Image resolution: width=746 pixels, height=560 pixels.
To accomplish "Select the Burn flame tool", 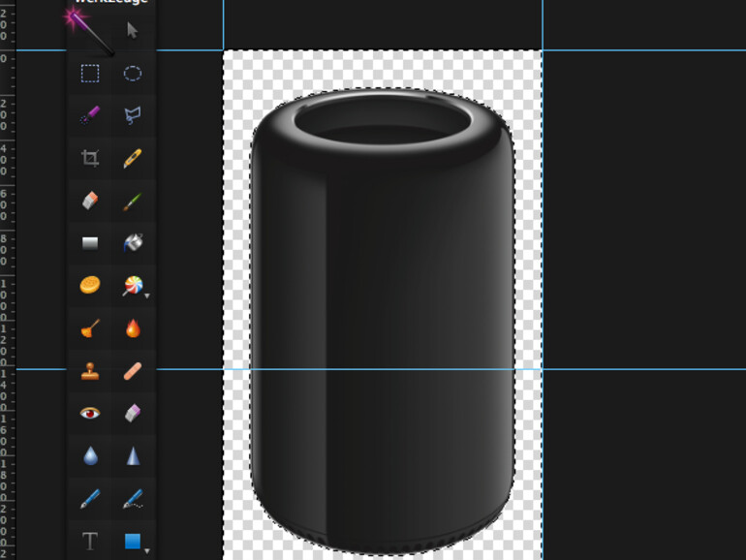I will pos(133,327).
